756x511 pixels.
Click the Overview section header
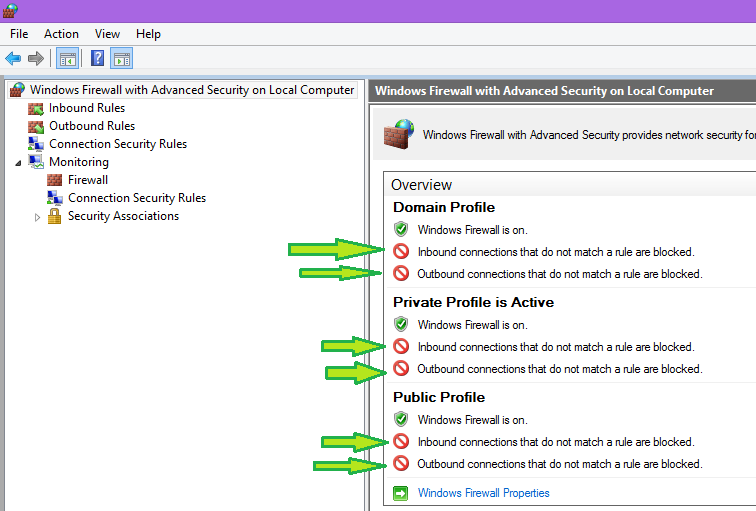click(421, 185)
